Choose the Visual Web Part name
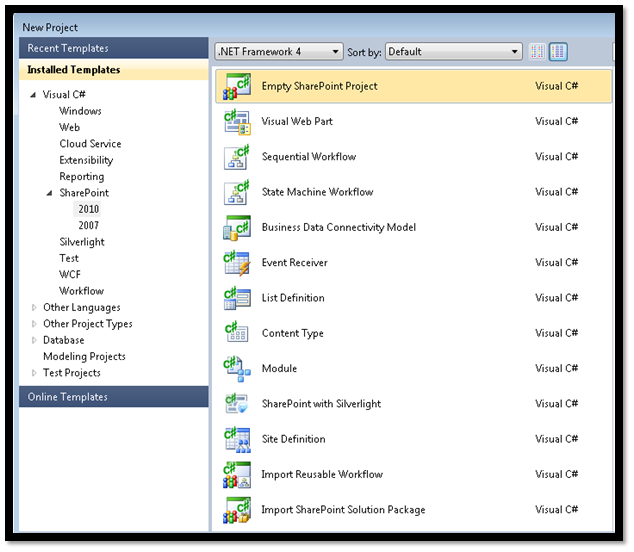Image resolution: width=634 pixels, height=552 pixels. [x=297, y=121]
